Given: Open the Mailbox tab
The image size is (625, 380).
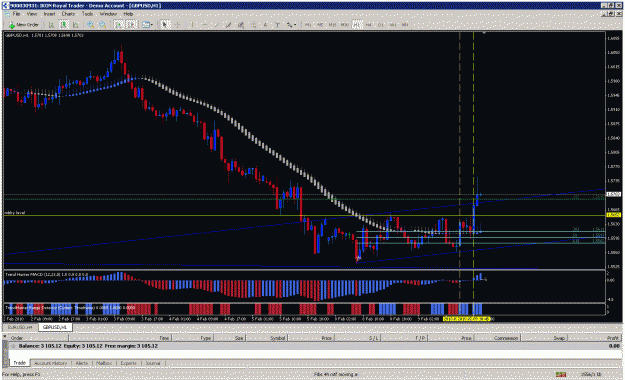Looking at the screenshot, I should 104,363.
